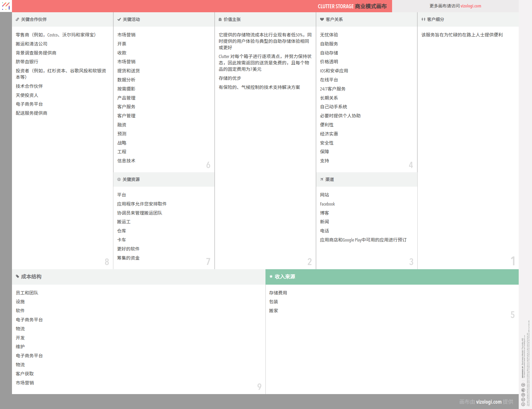
Task: Click the globe icon beside 关键资源
Action: [x=119, y=179]
